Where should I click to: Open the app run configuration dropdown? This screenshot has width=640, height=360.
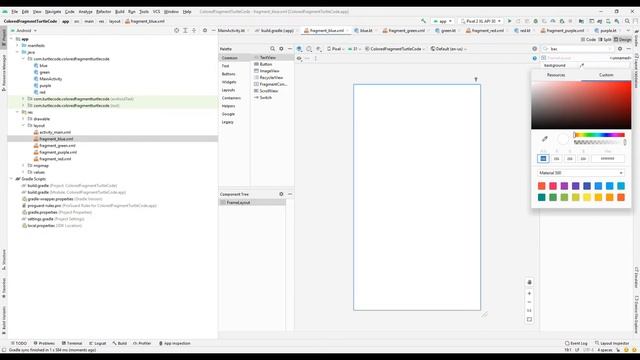click(443, 21)
